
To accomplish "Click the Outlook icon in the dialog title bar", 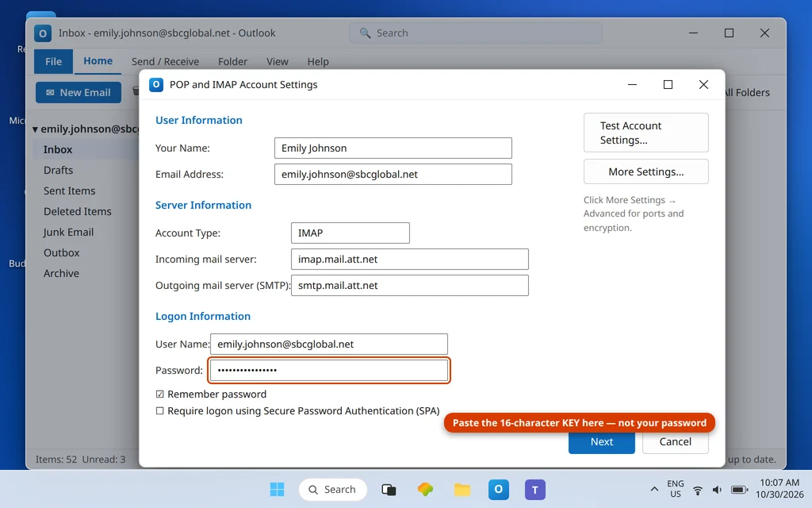I will [x=156, y=84].
